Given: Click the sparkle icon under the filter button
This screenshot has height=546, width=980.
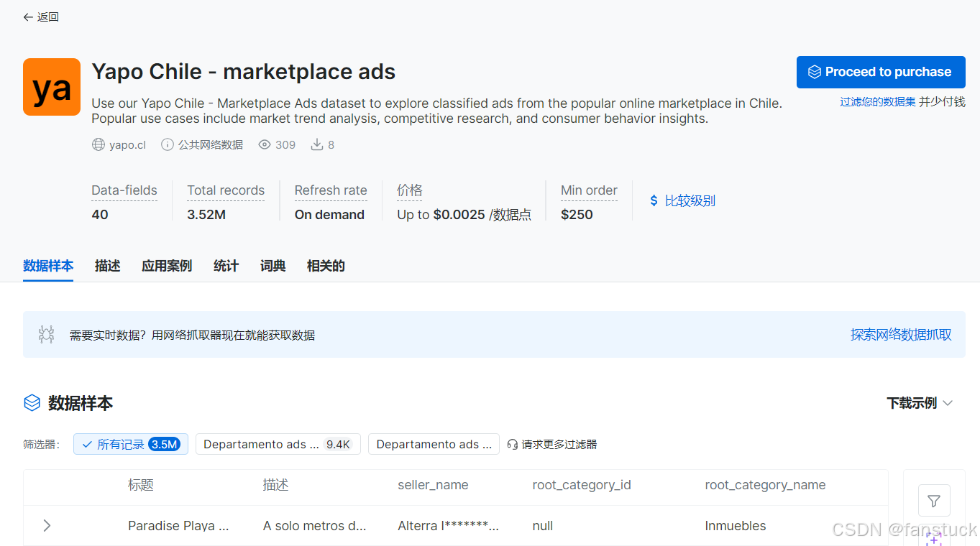Looking at the screenshot, I should tap(934, 539).
